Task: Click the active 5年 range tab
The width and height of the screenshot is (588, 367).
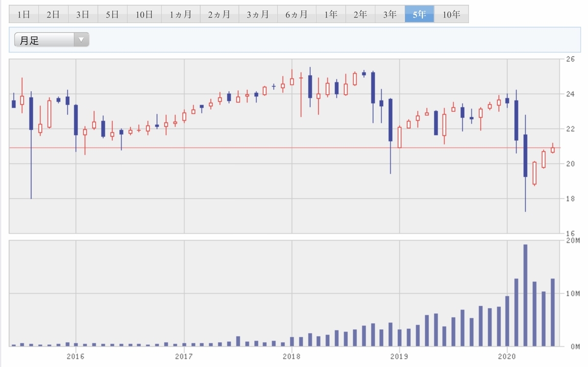Action: click(x=419, y=14)
